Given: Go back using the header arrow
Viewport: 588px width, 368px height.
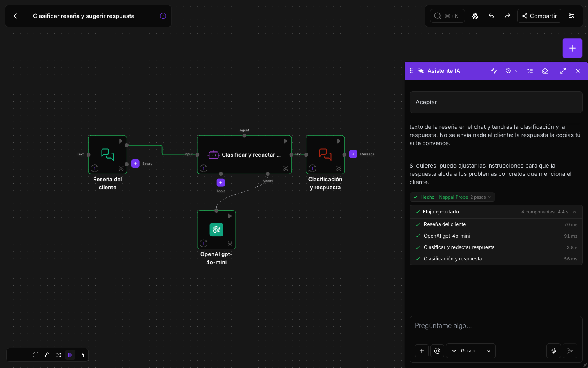Looking at the screenshot, I should pyautogui.click(x=15, y=16).
